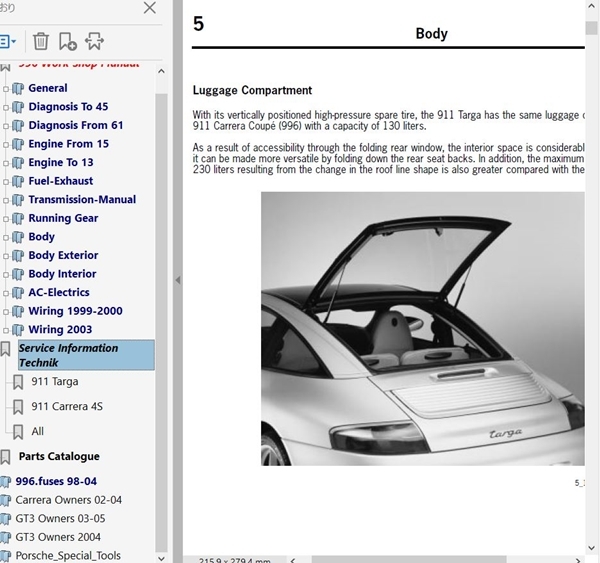This screenshot has height=563, width=600.
Task: Open the Diagnosis From 61 bookmark
Action: coord(76,125)
